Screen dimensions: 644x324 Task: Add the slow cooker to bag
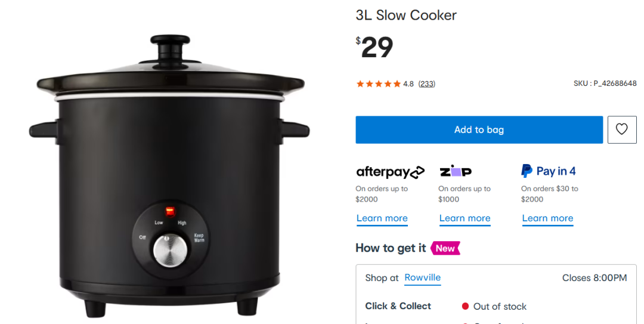(x=479, y=129)
